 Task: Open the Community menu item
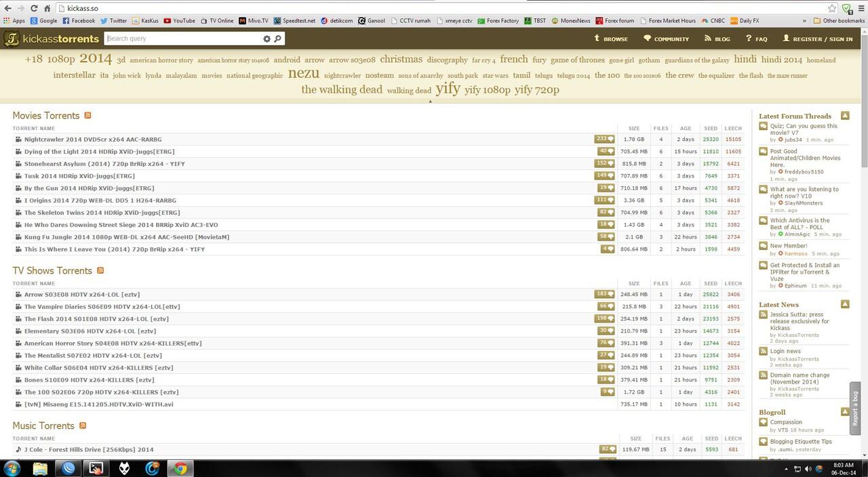(x=666, y=39)
